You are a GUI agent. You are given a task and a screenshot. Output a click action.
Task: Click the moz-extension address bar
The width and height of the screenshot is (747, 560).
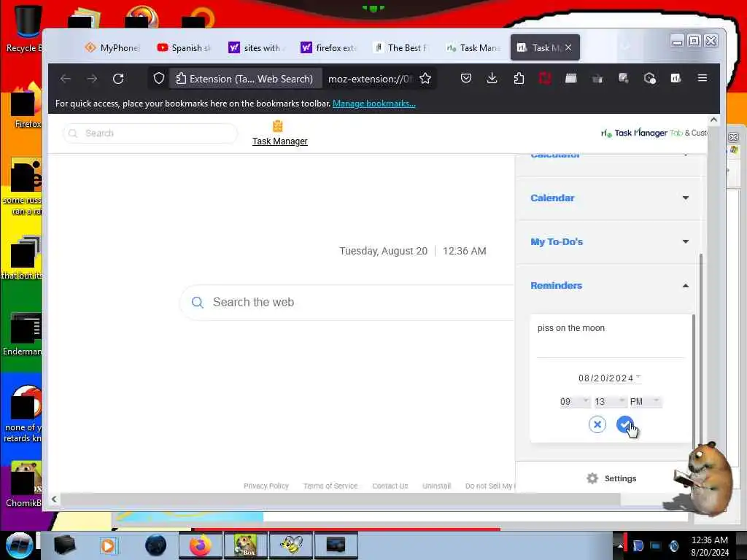coord(369,79)
